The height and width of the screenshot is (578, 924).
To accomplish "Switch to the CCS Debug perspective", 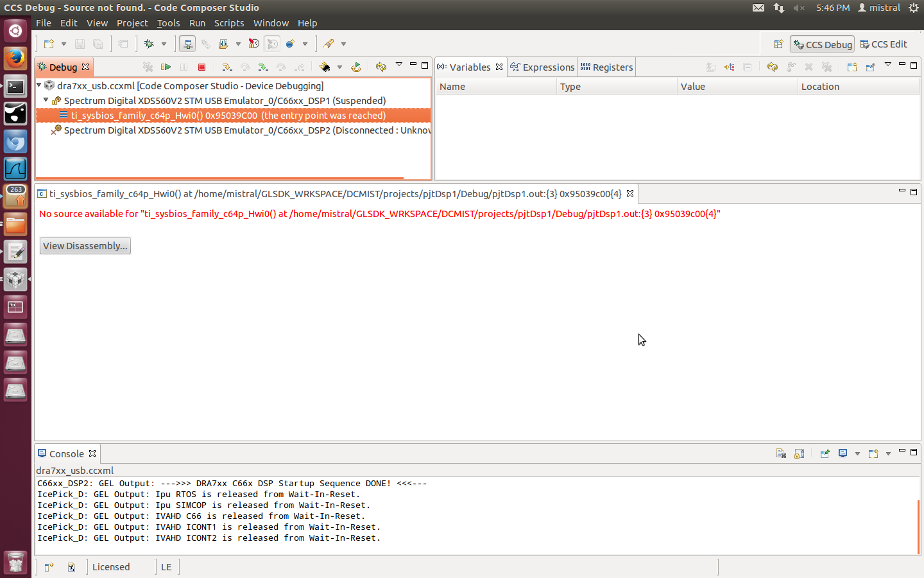I will click(x=823, y=44).
